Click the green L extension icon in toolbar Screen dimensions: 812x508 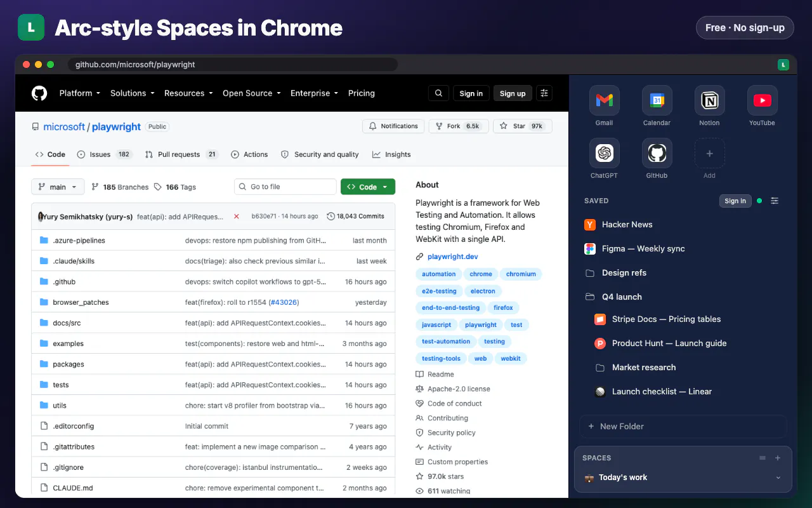(x=783, y=64)
